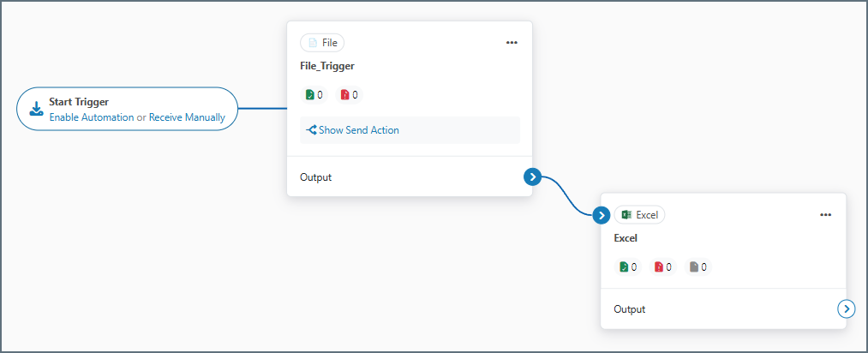The height and width of the screenshot is (353, 868).
Task: Expand the Show Send Action section
Action: pos(358,130)
